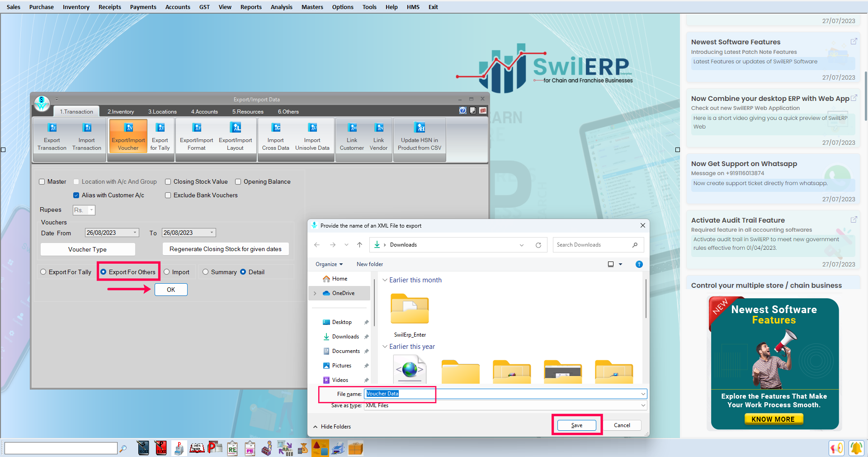Click the refresh icon in save dialog

[x=538, y=245]
